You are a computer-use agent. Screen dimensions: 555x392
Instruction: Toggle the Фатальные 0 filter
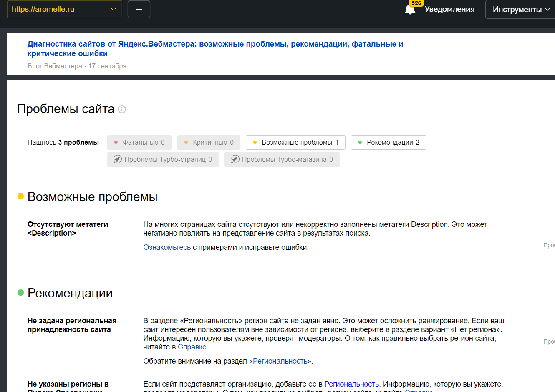139,142
